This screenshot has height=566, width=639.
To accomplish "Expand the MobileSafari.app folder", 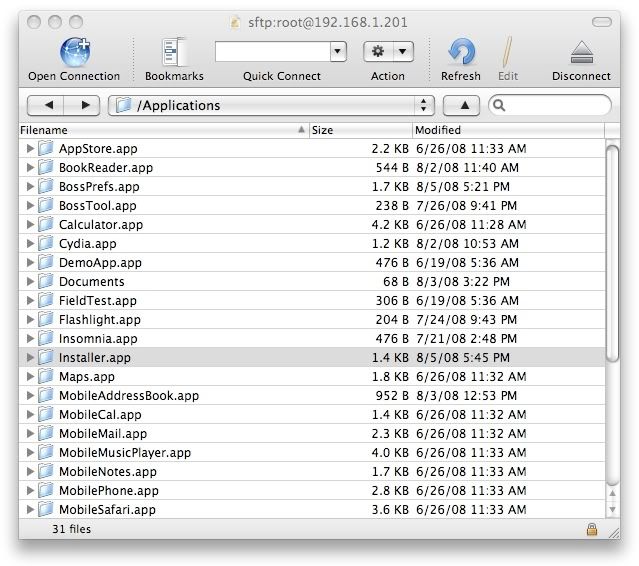I will tap(30, 509).
